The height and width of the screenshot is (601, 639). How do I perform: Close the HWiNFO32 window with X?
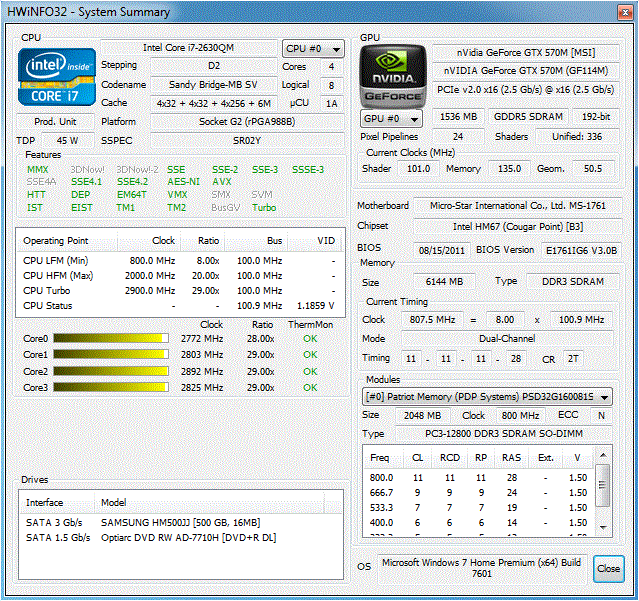click(x=625, y=12)
